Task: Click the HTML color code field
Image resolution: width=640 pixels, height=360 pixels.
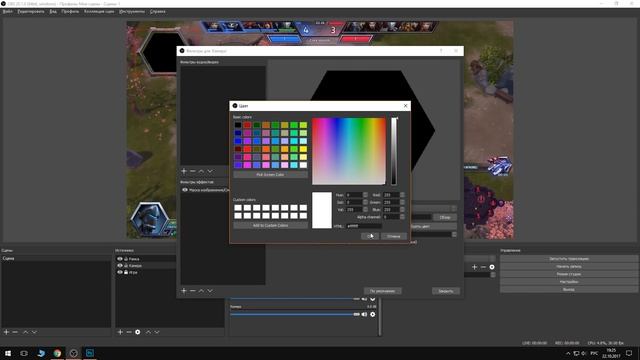Action: tap(364, 225)
